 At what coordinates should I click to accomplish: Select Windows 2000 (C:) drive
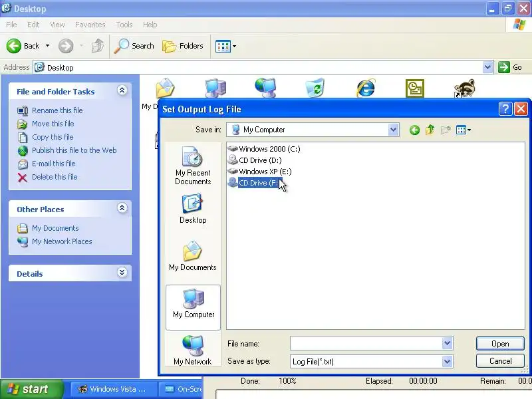click(264, 148)
